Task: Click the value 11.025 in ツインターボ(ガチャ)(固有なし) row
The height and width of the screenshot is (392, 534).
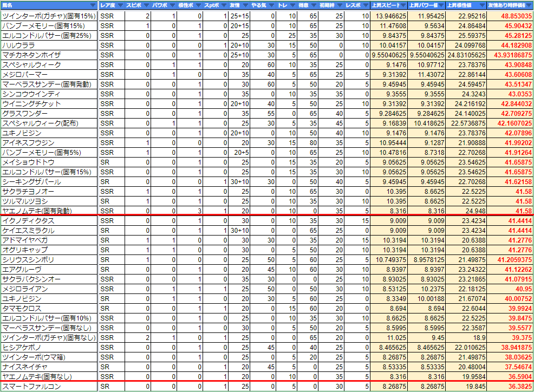Action: tap(397, 338)
